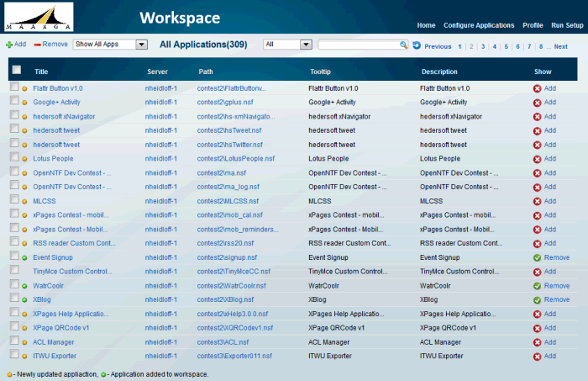
Task: Click contest2\ma_log.nsf path
Action: (228, 187)
